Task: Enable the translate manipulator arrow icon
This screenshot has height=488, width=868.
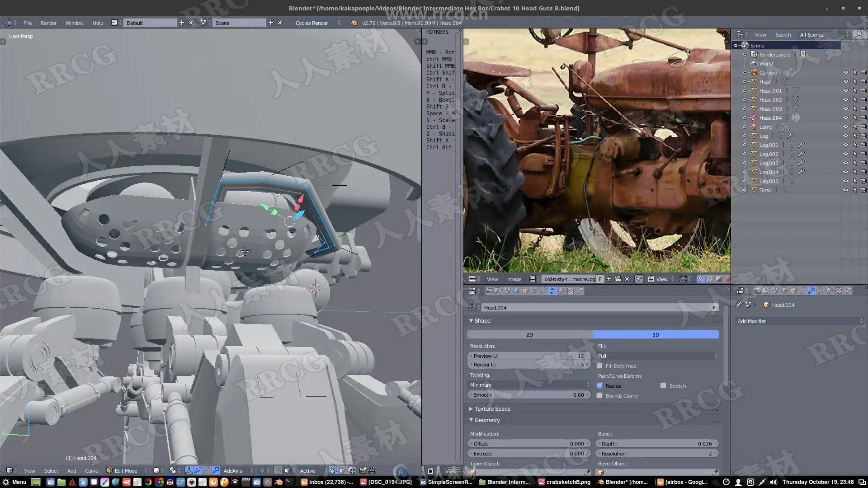Action: [x=198, y=471]
